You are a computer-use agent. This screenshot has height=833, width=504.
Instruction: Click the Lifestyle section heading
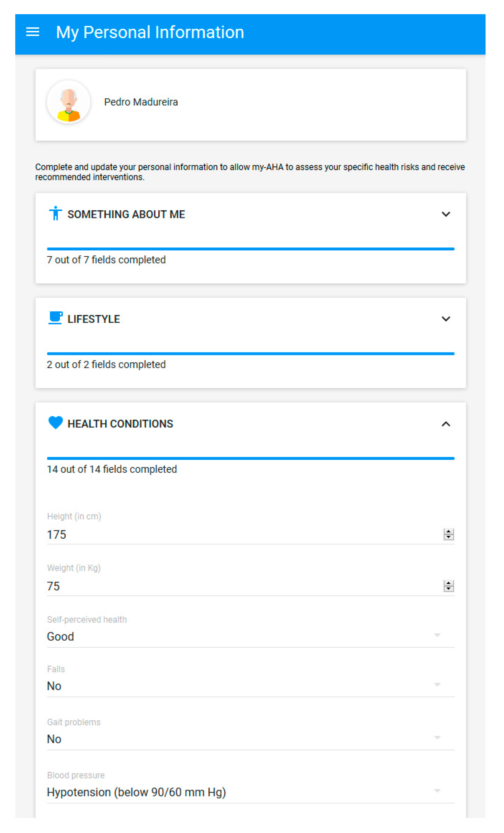(94, 319)
